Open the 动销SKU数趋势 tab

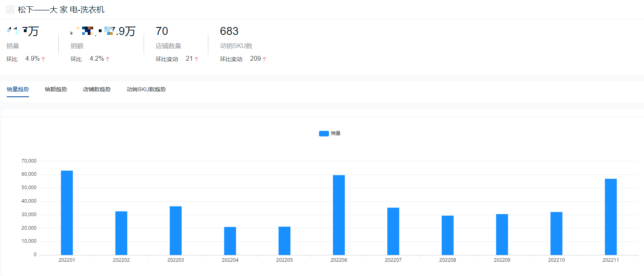[x=146, y=89]
